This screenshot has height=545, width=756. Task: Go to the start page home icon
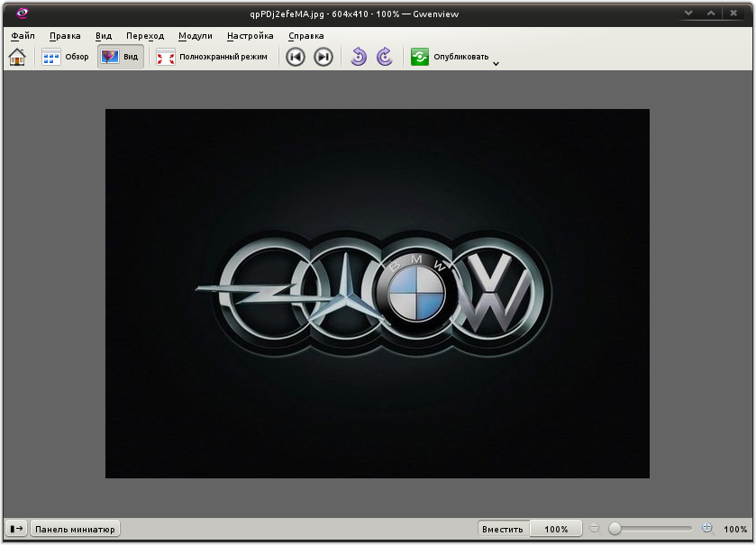(x=17, y=57)
